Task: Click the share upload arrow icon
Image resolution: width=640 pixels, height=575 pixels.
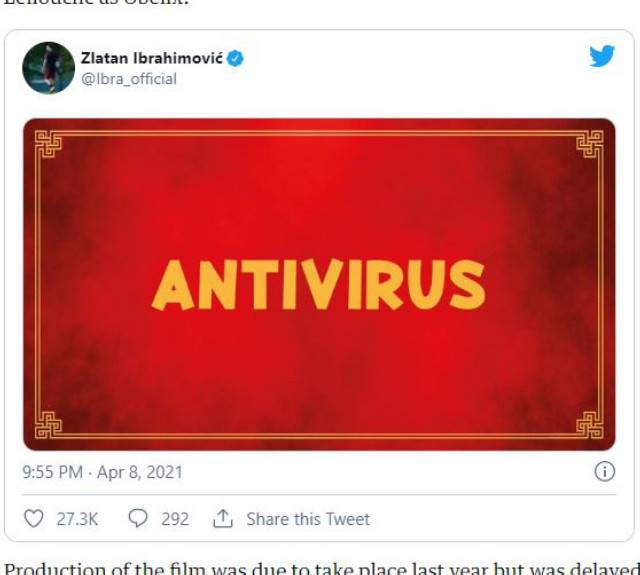Action: click(223, 518)
